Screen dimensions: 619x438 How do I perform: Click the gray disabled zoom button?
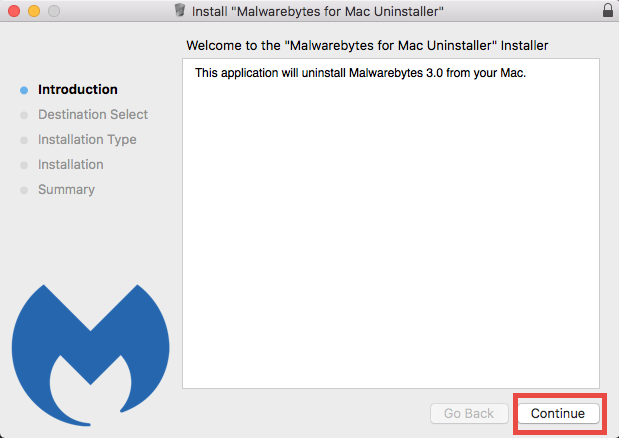pyautogui.click(x=54, y=11)
